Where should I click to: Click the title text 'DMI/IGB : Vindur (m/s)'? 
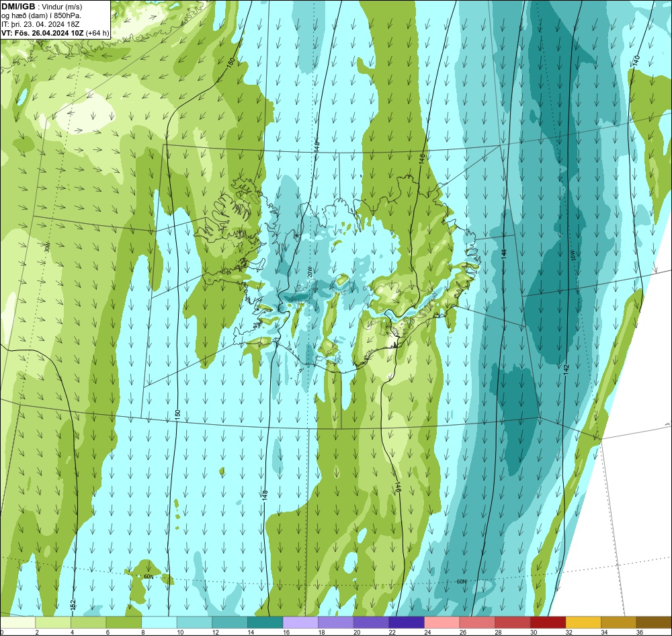coord(42,7)
